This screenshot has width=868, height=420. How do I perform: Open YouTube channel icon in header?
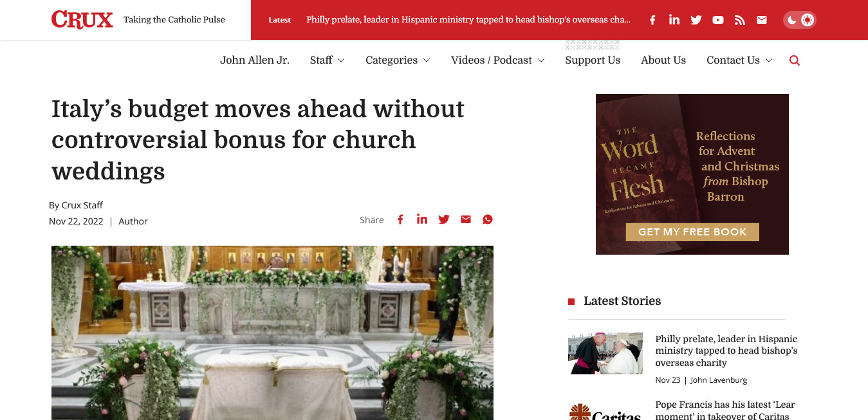[718, 20]
